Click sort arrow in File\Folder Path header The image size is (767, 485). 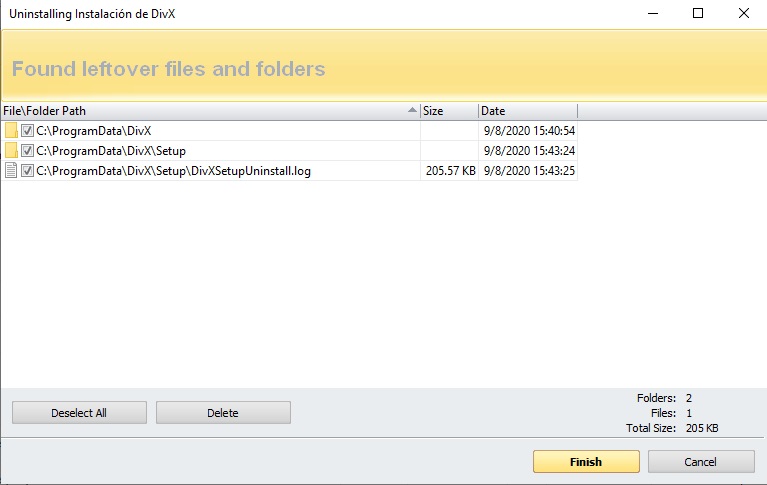pos(412,111)
